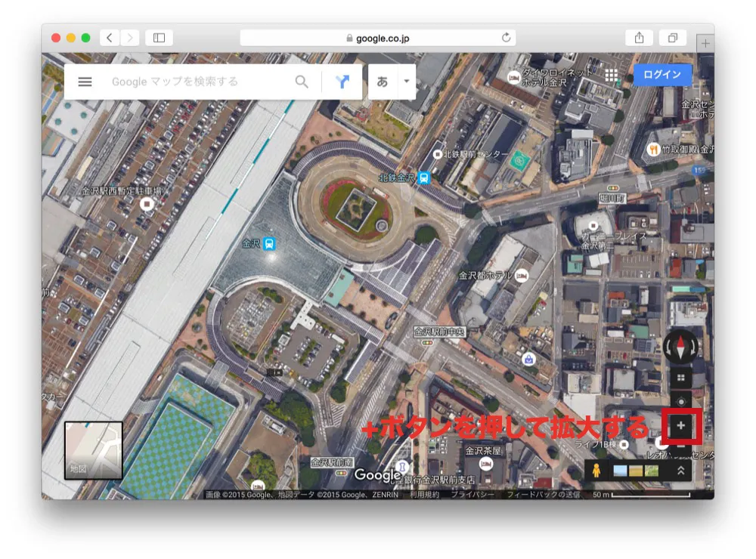Open the directions icon beside the search bar
This screenshot has width=756, height=559.
344,82
